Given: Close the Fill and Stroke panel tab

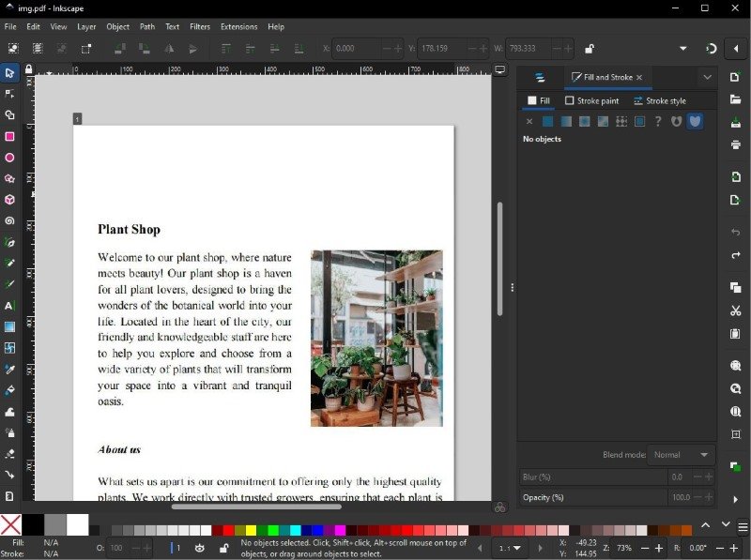Looking at the screenshot, I should pos(639,78).
